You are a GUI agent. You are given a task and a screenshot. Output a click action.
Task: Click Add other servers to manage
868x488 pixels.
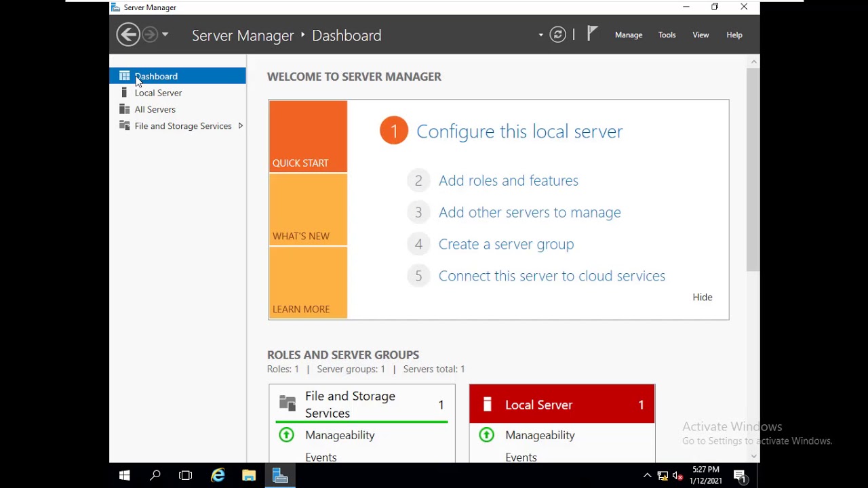coord(530,212)
